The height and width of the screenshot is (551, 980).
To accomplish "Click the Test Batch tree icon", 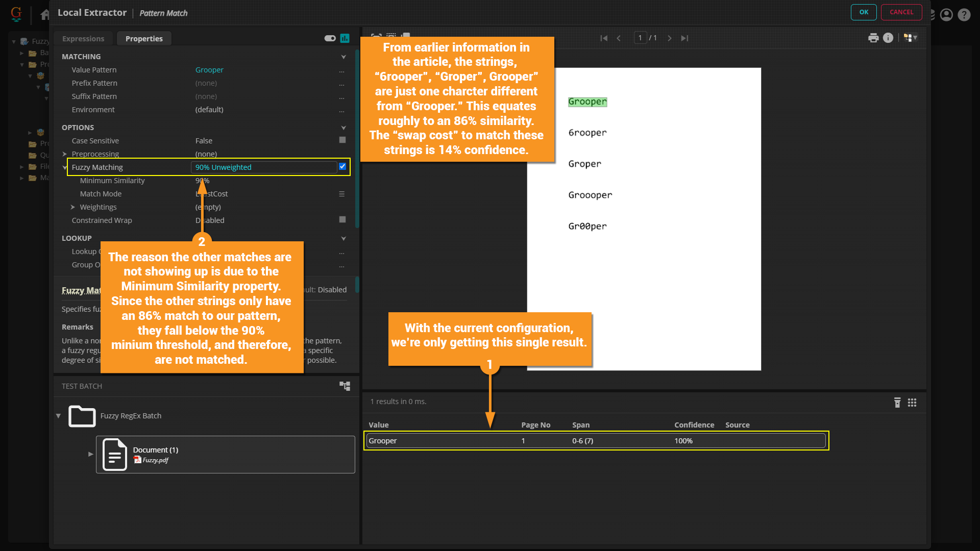I will tap(345, 386).
